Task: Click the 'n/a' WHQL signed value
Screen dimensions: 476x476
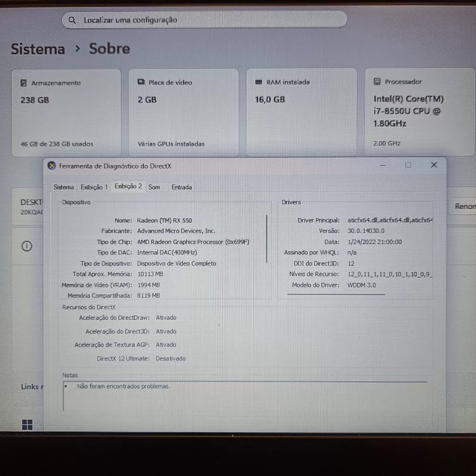Action: (352, 253)
